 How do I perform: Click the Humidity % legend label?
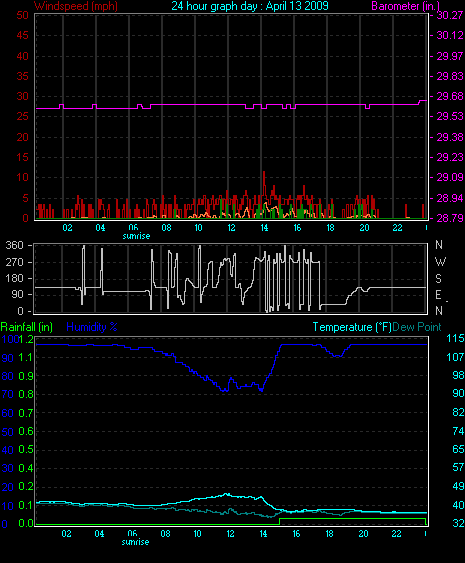92,327
